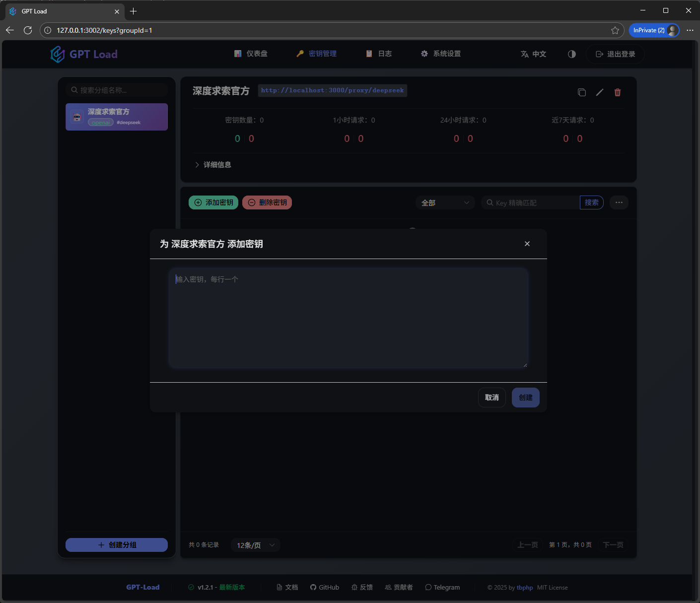700x603 pixels.
Task: Click the copy group icon
Action: tap(582, 92)
